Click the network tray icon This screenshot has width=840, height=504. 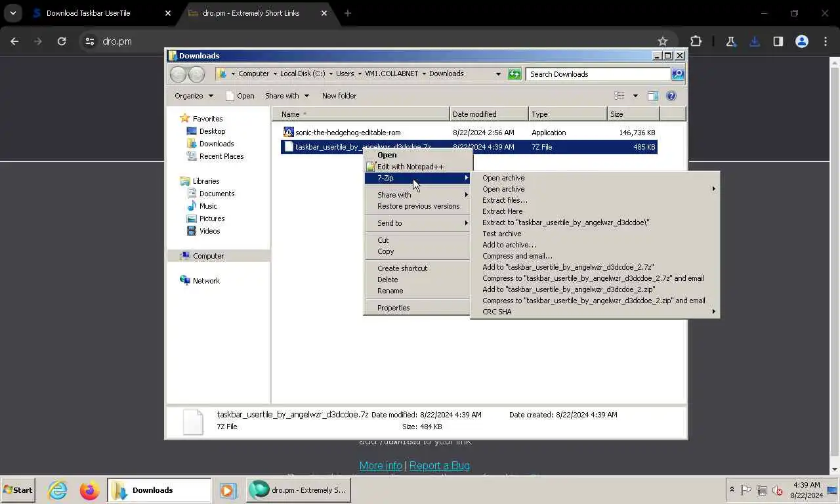pos(762,490)
